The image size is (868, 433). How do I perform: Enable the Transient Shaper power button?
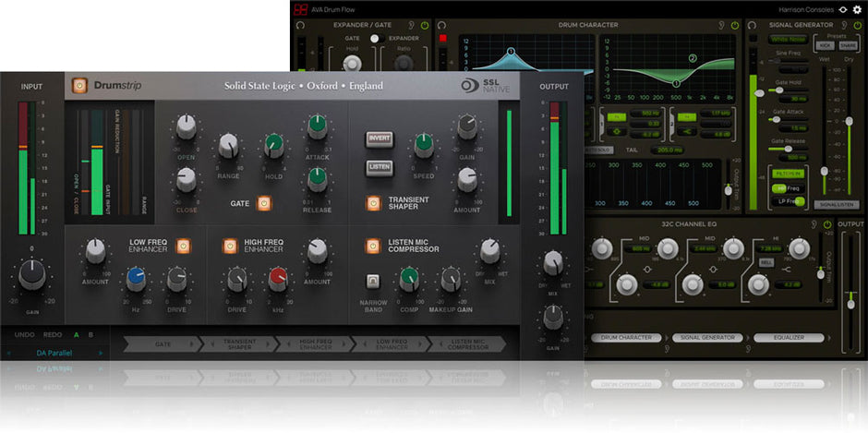click(373, 203)
